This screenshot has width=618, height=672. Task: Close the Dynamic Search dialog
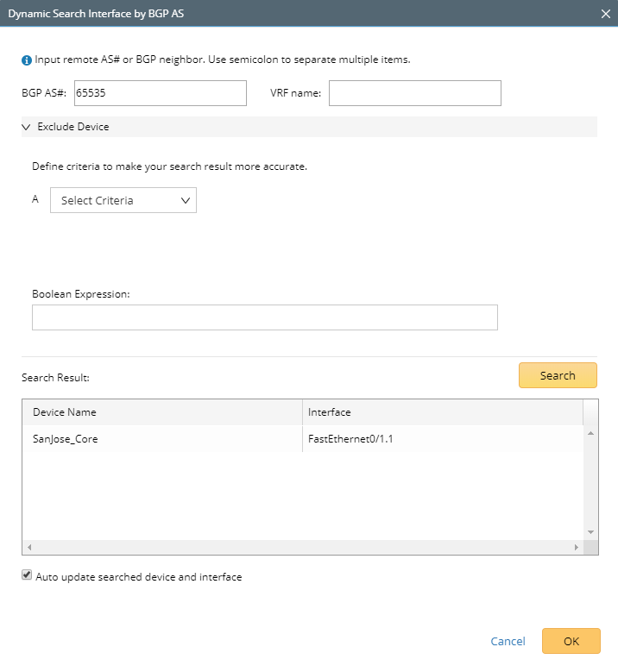[605, 14]
